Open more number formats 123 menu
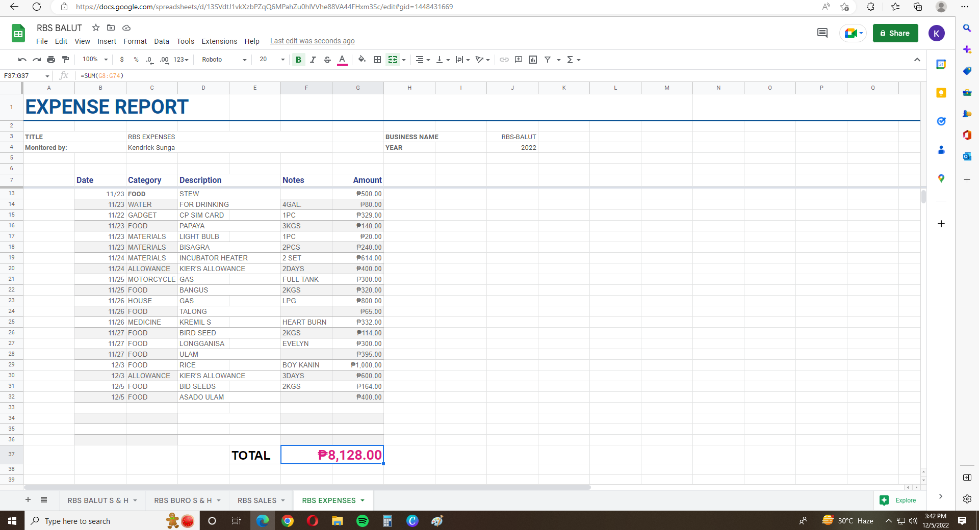 [x=181, y=60]
